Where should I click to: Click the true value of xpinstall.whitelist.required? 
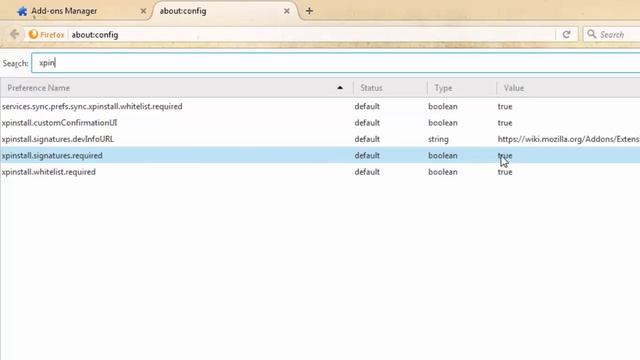click(x=504, y=172)
